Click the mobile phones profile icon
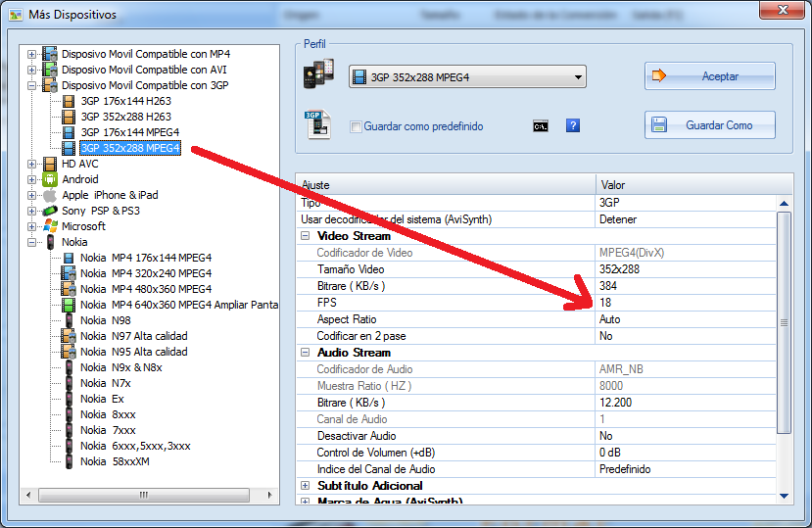Viewport: 812px width, 528px height. pos(318,73)
